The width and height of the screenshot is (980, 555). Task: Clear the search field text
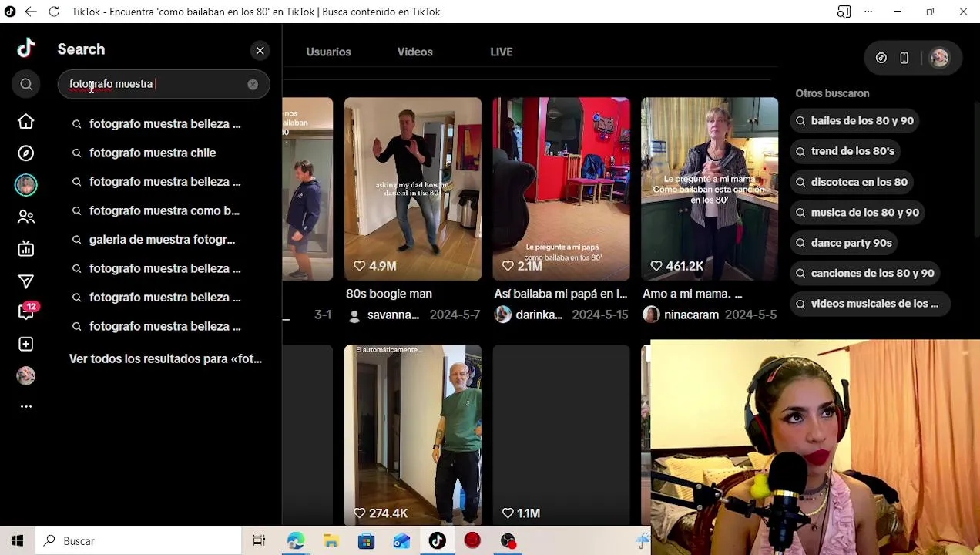point(253,85)
